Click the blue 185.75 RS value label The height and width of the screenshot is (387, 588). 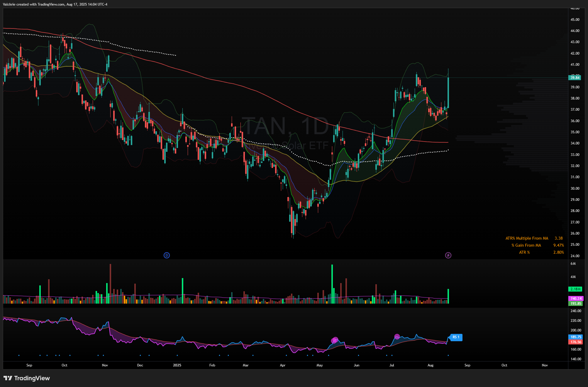575,337
